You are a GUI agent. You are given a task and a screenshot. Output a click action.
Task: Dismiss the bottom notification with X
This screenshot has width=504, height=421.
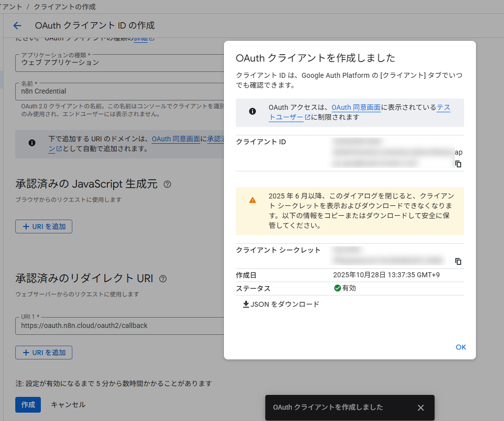pos(420,408)
